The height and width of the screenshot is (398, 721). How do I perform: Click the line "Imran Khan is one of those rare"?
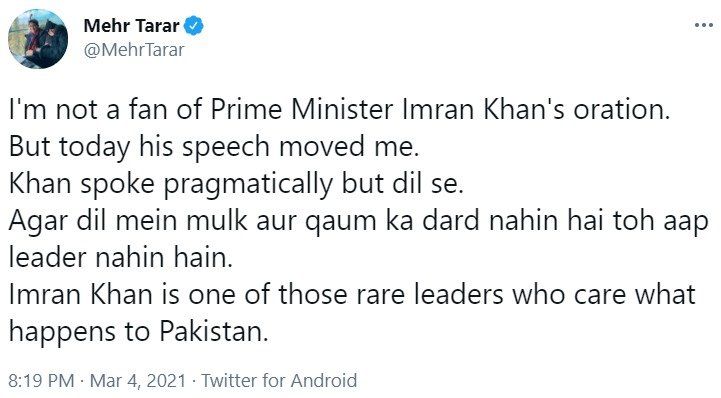(352, 295)
